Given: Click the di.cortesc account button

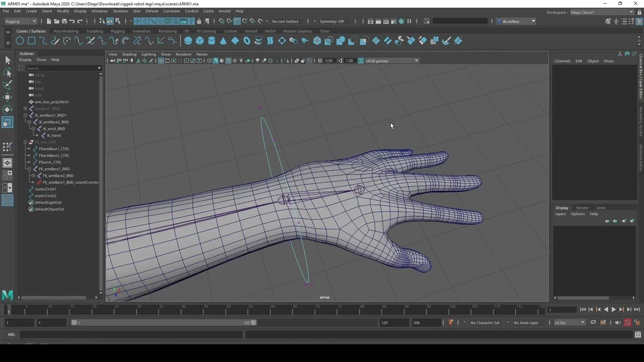Looking at the screenshot, I should click(x=516, y=21).
